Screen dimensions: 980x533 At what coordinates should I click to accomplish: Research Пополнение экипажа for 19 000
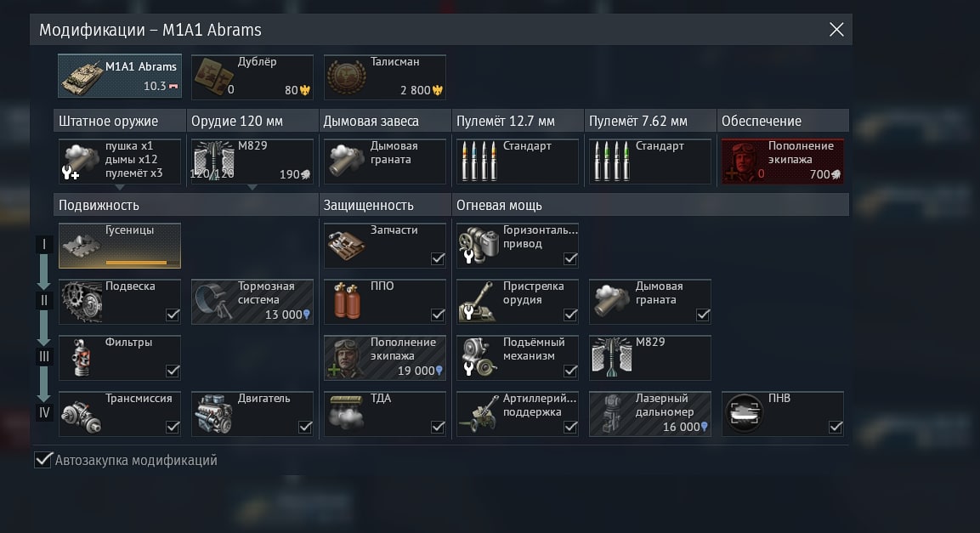tap(385, 357)
